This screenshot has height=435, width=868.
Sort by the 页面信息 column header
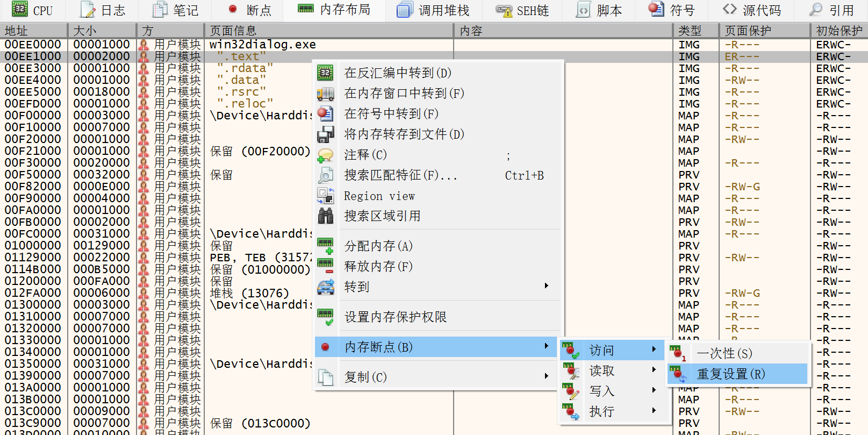coord(329,31)
